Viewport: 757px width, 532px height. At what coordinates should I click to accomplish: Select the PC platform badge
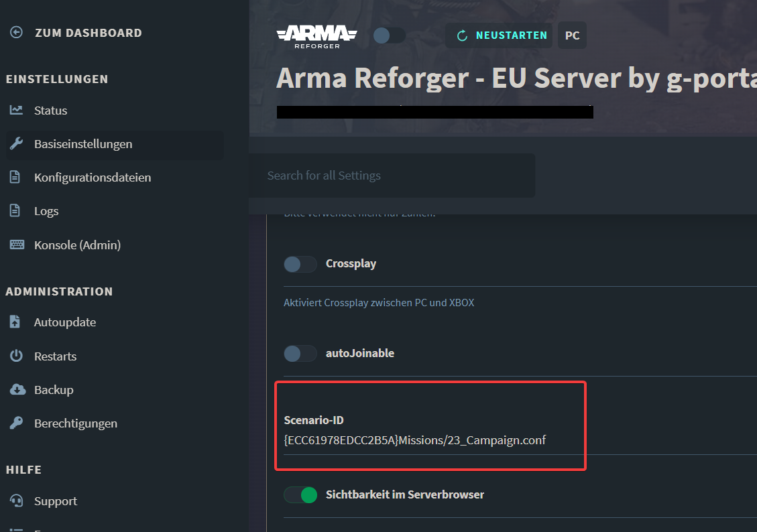[572, 36]
